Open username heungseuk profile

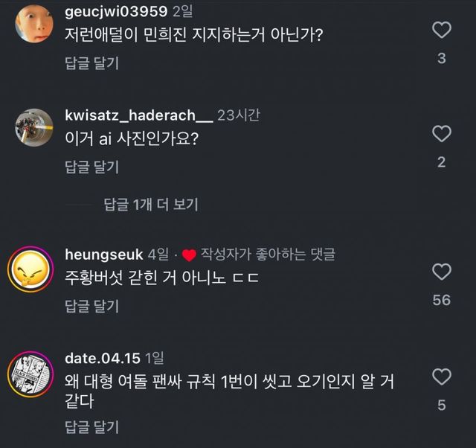point(104,255)
